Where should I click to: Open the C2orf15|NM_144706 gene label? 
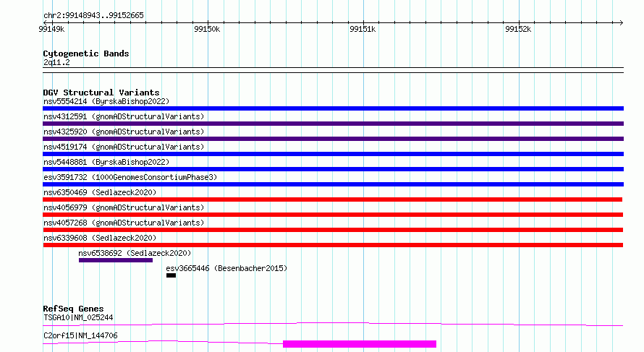(80, 335)
